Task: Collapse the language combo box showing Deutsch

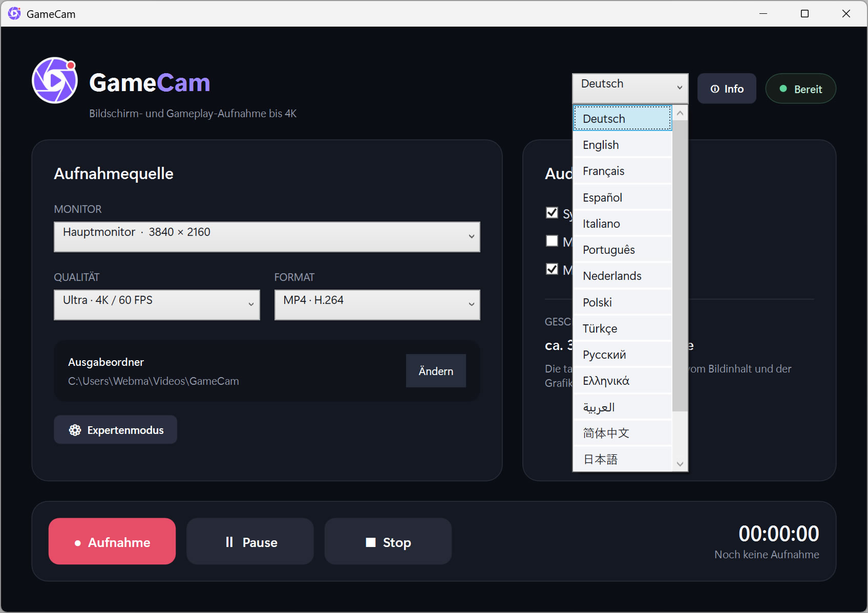Action: click(x=630, y=88)
